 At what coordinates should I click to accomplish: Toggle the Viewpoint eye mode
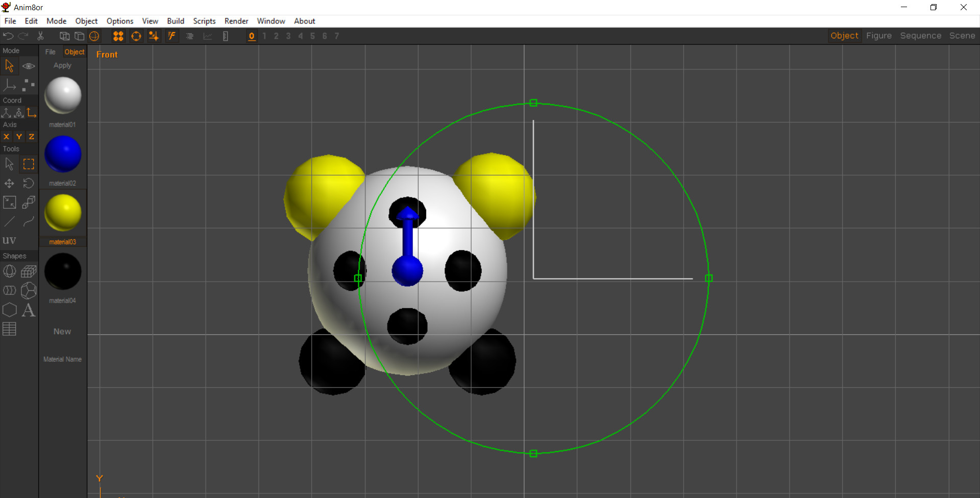tap(29, 66)
